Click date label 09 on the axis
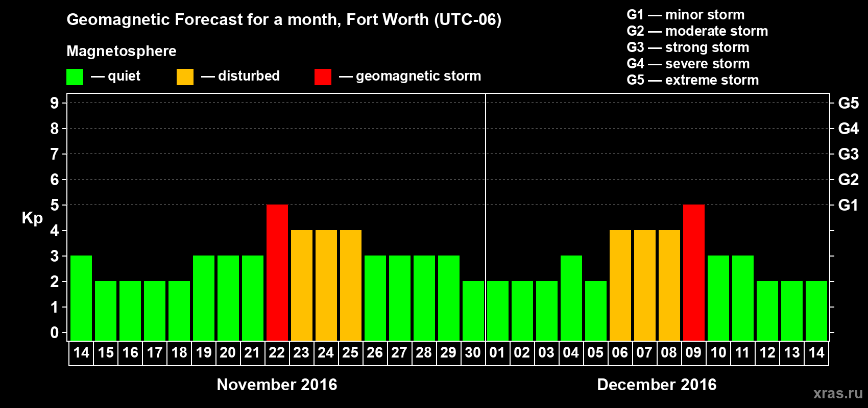Image resolution: width=868 pixels, height=408 pixels. pyautogui.click(x=694, y=352)
